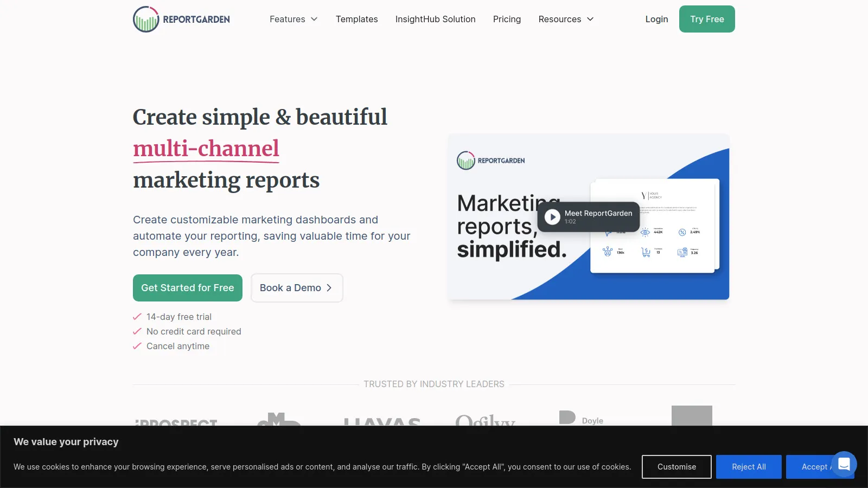The height and width of the screenshot is (488, 868).
Task: Open the Templates page
Action: 356,19
